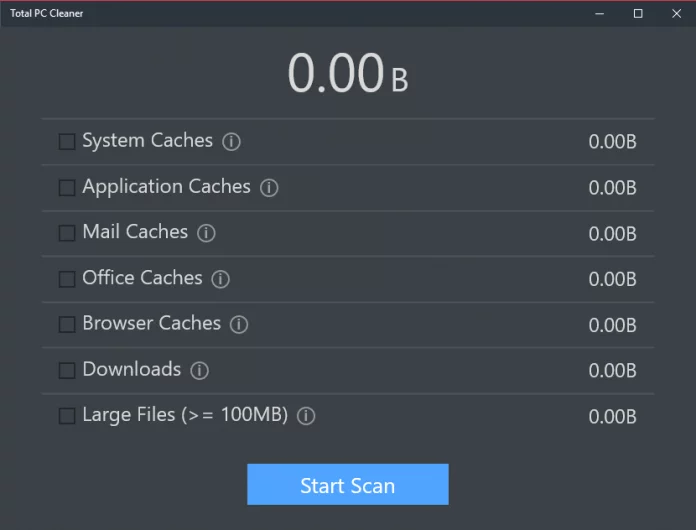Click the Browser Caches size value

(612, 325)
